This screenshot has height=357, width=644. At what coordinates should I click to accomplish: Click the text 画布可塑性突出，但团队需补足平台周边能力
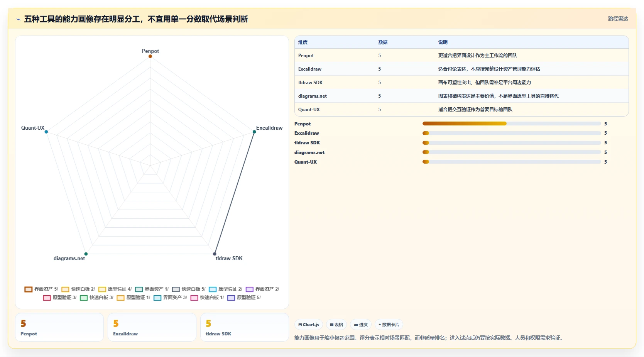[x=485, y=83]
